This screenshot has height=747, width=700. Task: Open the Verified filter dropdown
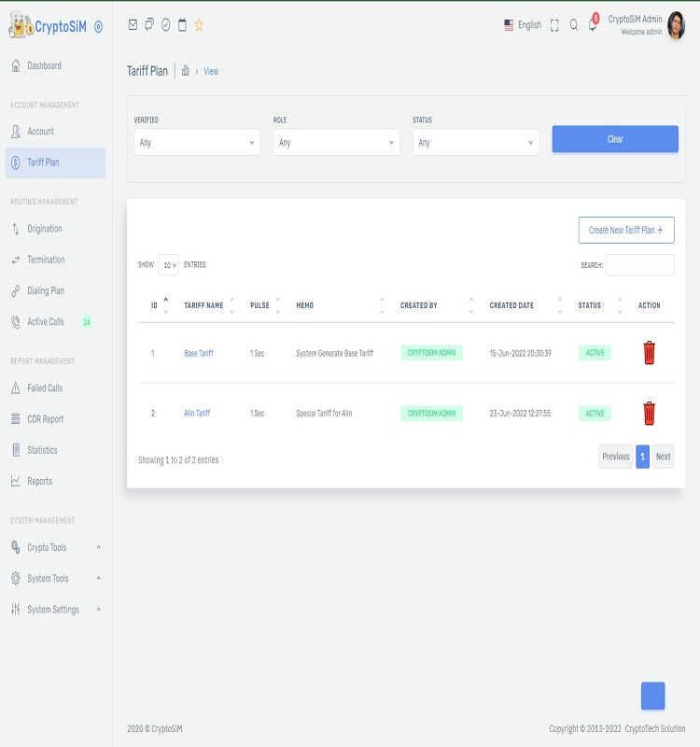click(x=196, y=143)
